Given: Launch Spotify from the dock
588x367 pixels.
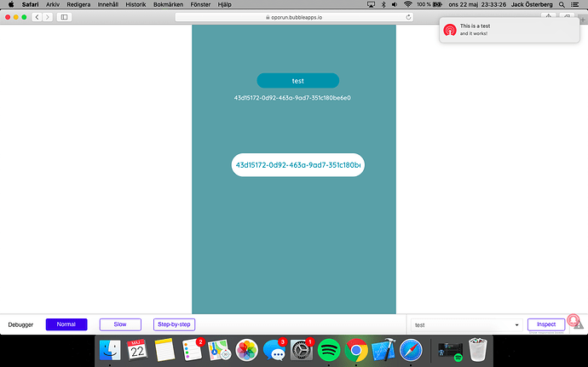Looking at the screenshot, I should click(x=329, y=350).
